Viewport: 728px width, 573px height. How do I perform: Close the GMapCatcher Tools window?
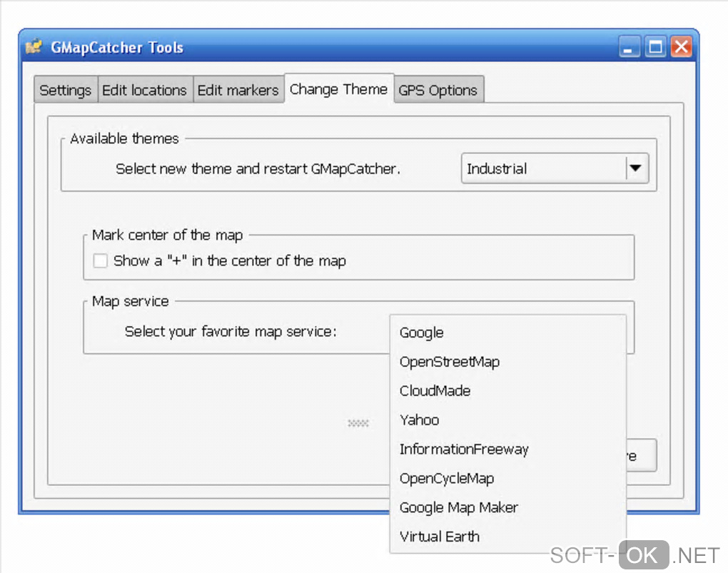[x=681, y=48]
